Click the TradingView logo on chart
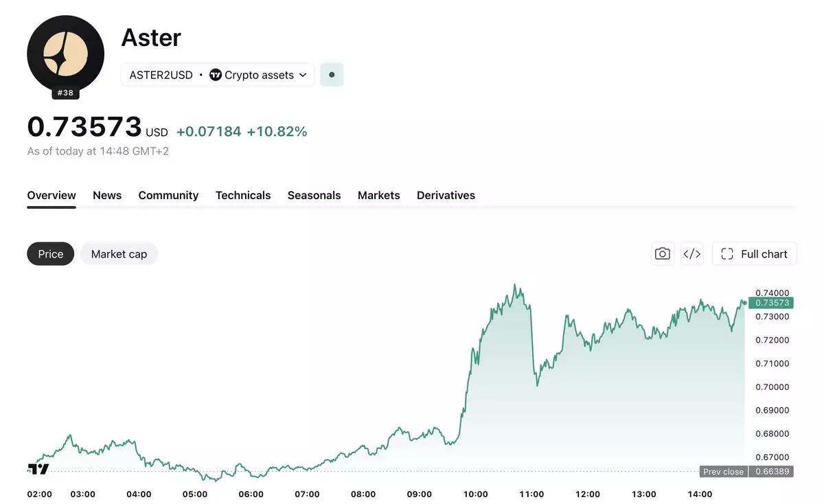824x504 pixels. click(38, 469)
